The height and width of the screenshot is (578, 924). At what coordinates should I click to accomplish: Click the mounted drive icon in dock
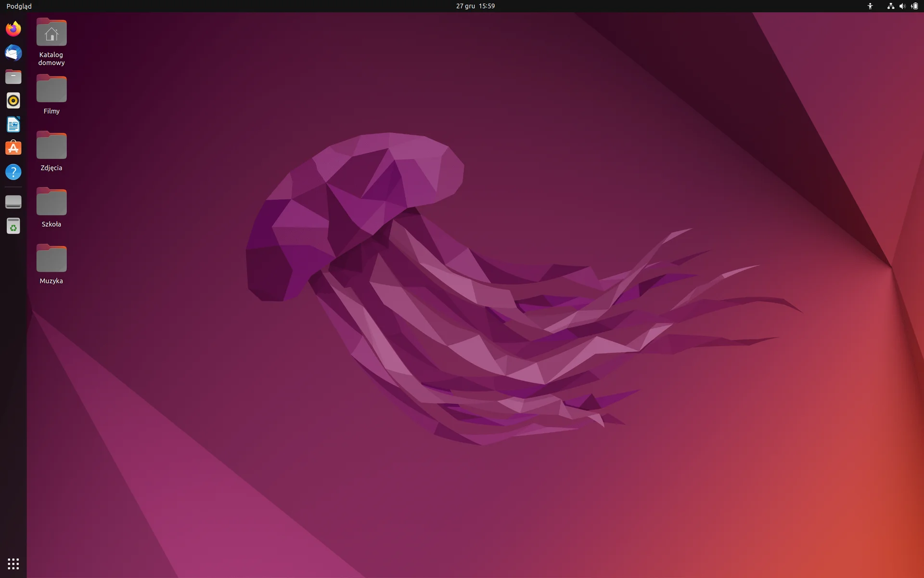click(x=13, y=202)
